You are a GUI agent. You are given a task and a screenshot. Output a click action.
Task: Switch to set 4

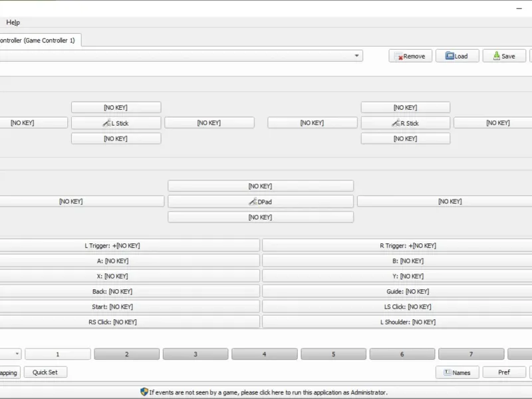264,354
